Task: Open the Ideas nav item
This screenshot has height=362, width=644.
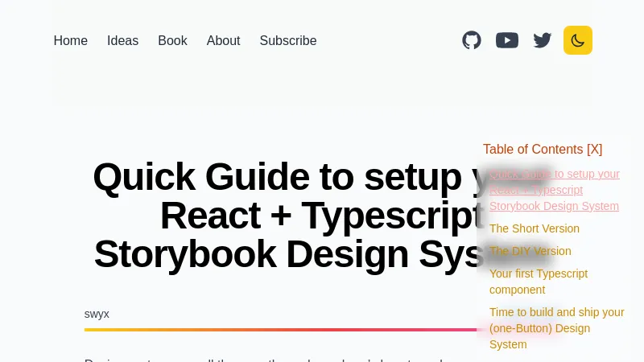Action: [122, 40]
